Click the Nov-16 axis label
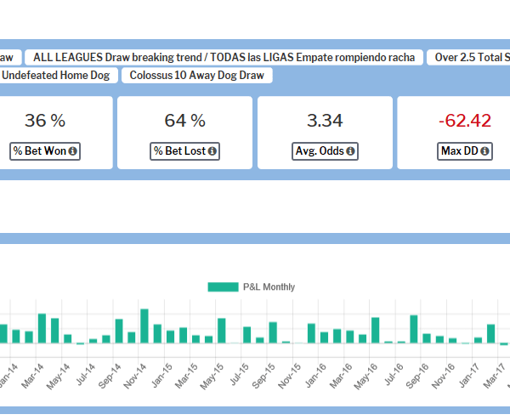The width and height of the screenshot is (510, 420). [444, 376]
